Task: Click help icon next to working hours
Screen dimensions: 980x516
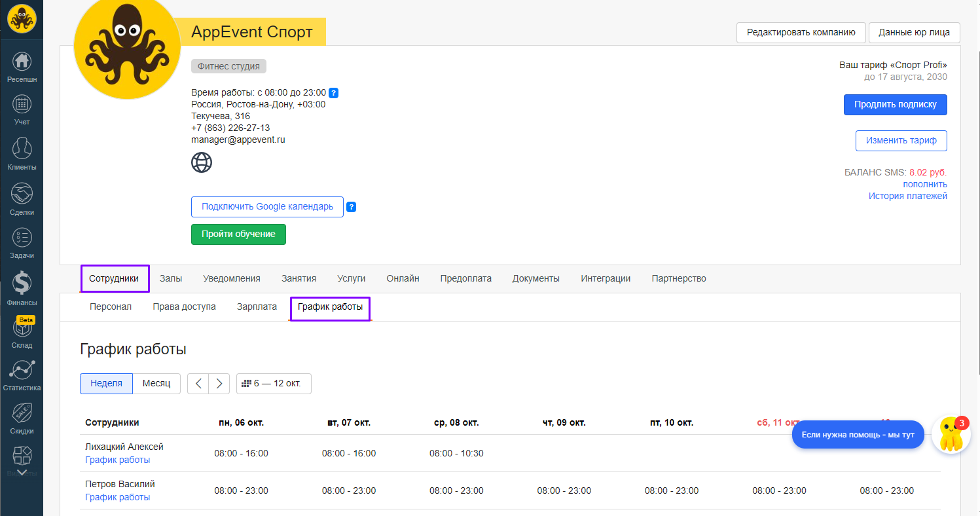Action: coord(333,92)
